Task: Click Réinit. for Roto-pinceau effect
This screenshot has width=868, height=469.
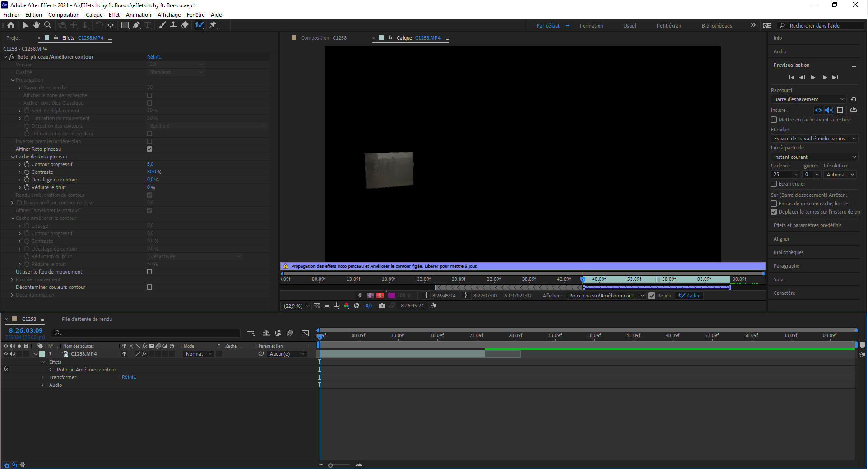Action: point(154,57)
